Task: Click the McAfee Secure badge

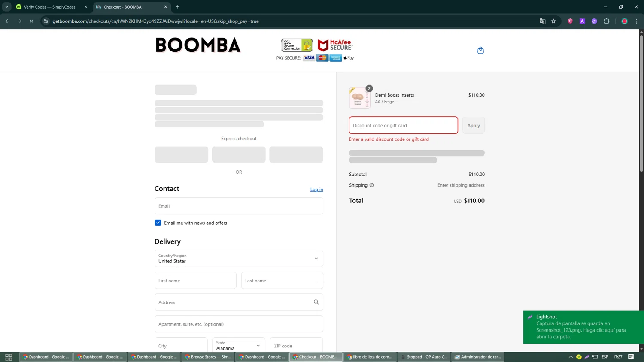Action: click(x=335, y=45)
